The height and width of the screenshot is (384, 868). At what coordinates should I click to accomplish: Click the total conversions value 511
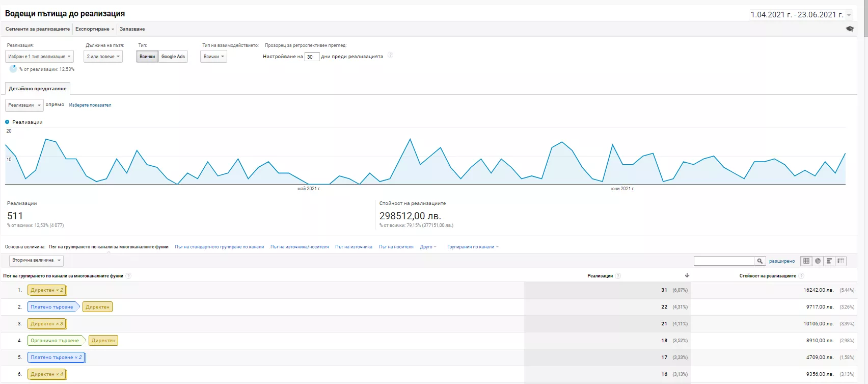point(15,216)
